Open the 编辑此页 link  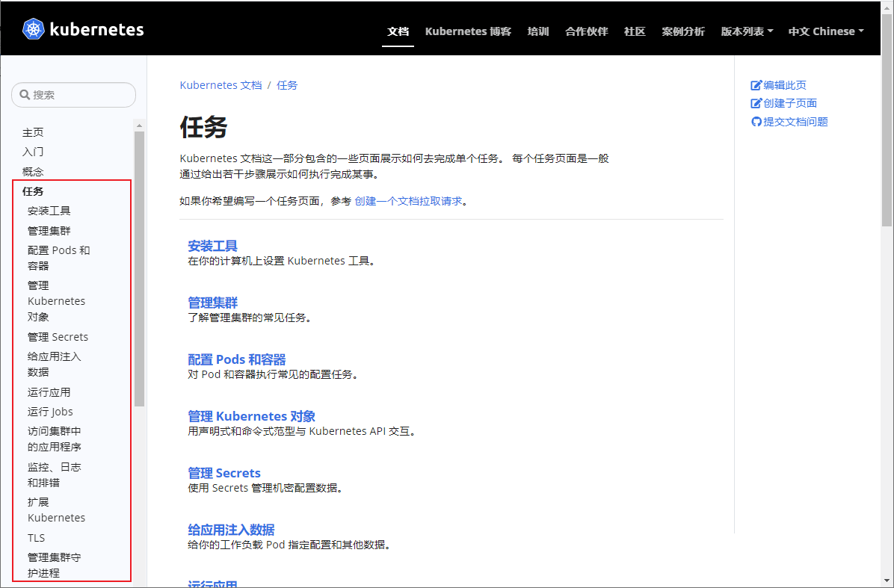pos(785,85)
